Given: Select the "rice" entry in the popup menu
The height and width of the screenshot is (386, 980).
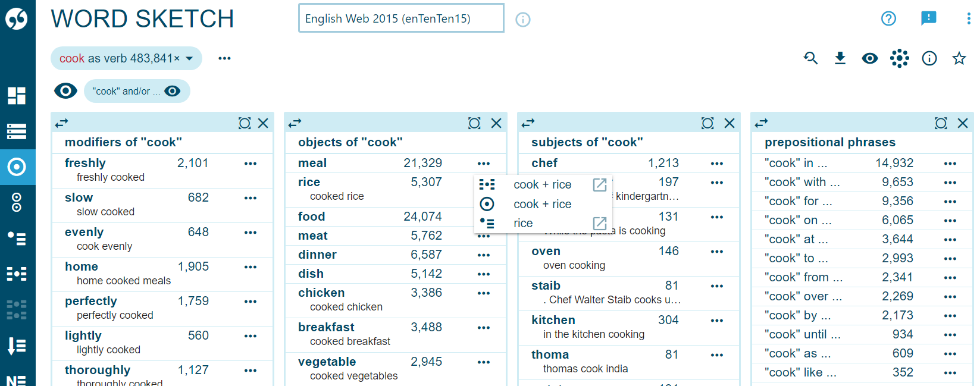Looking at the screenshot, I should [x=523, y=223].
